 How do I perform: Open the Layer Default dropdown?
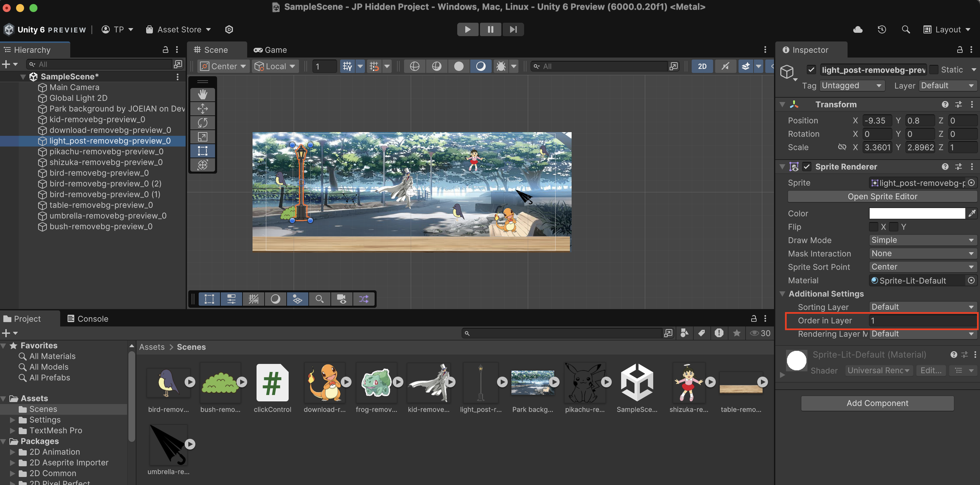pyautogui.click(x=947, y=86)
